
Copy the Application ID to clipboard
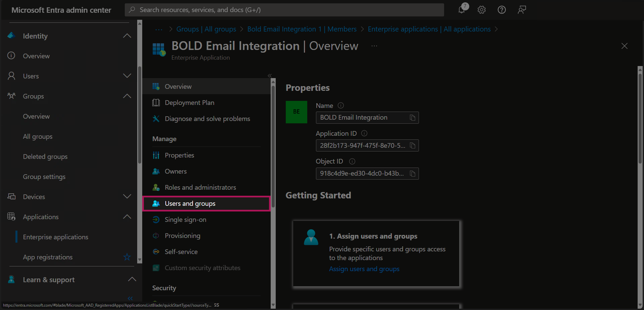coord(413,145)
